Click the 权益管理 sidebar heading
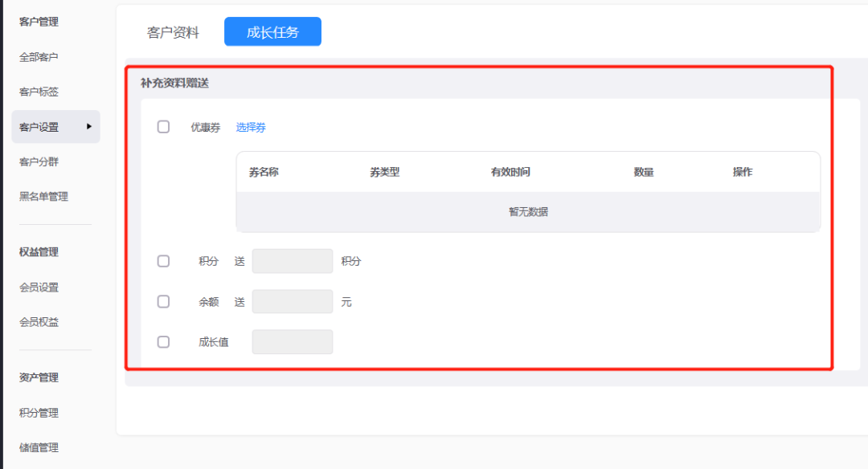Viewport: 868px width, 469px height. [39, 251]
